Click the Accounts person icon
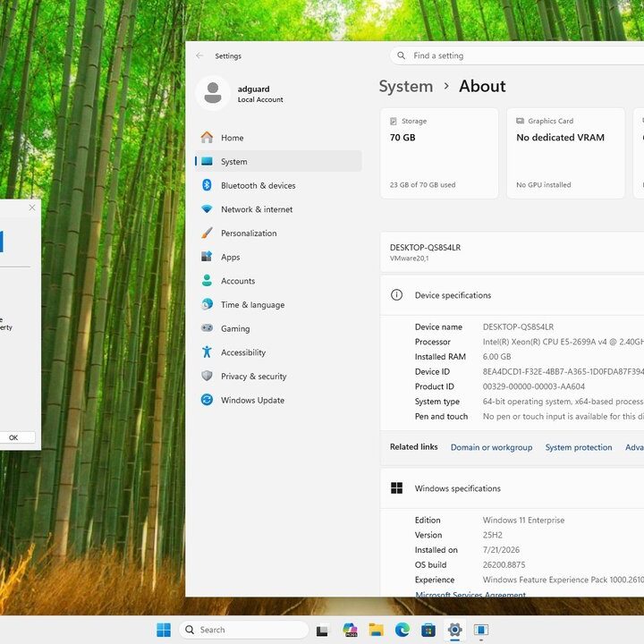The image size is (644, 644). (207, 280)
